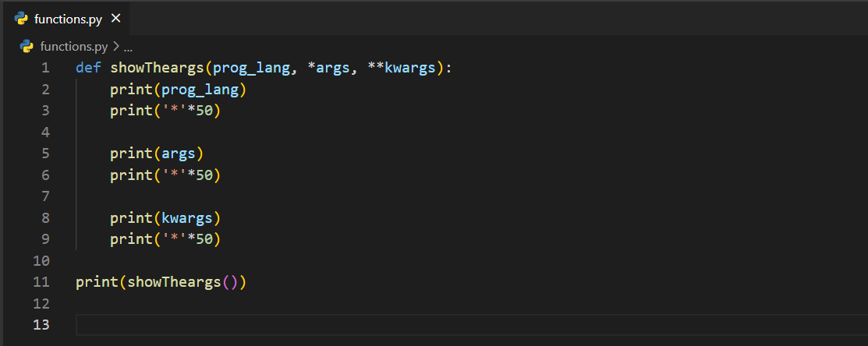The width and height of the screenshot is (868, 346).
Task: Select the functions.py tab label
Action: tap(68, 19)
